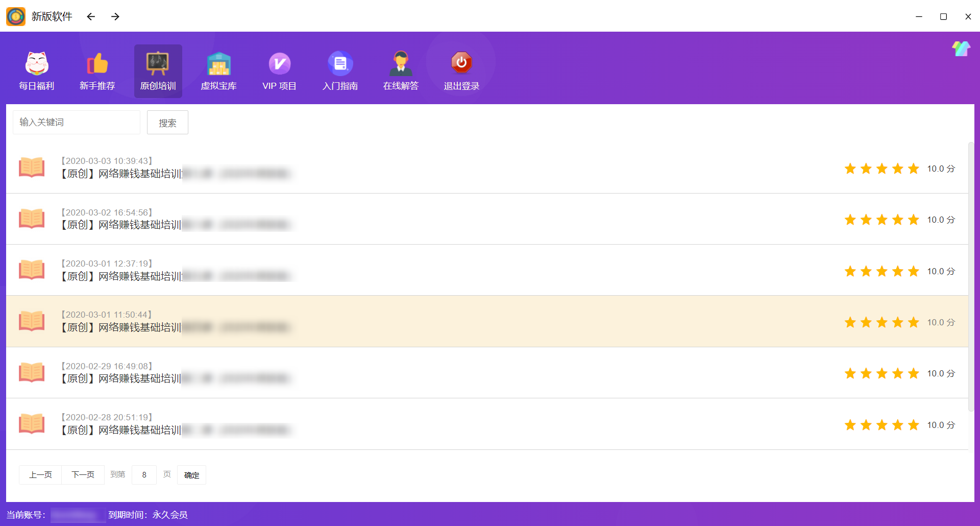
Task: Click the VIP 项目 badge icon
Action: [279, 64]
